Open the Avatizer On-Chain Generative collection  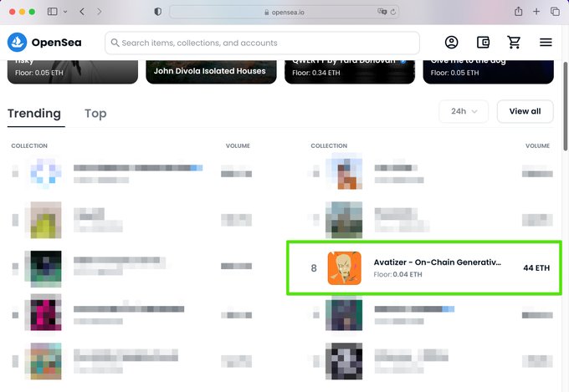pyautogui.click(x=424, y=267)
